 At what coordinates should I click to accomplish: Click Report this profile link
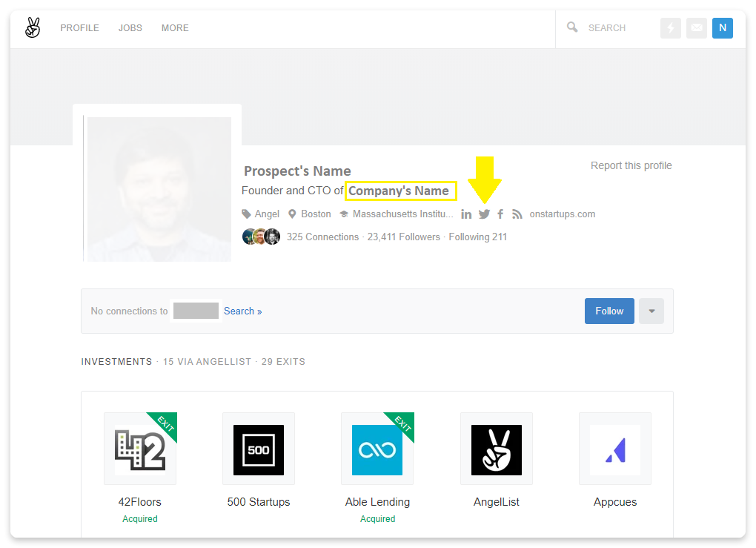(631, 165)
